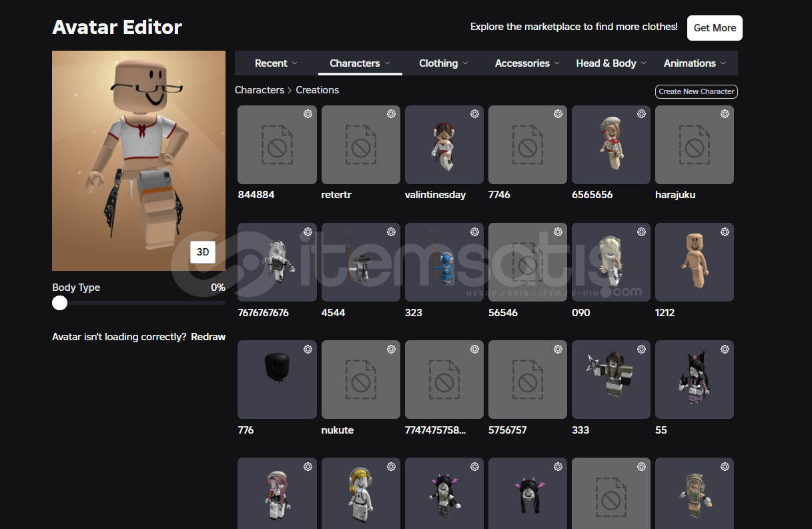Click the character name "844884"

256,195
